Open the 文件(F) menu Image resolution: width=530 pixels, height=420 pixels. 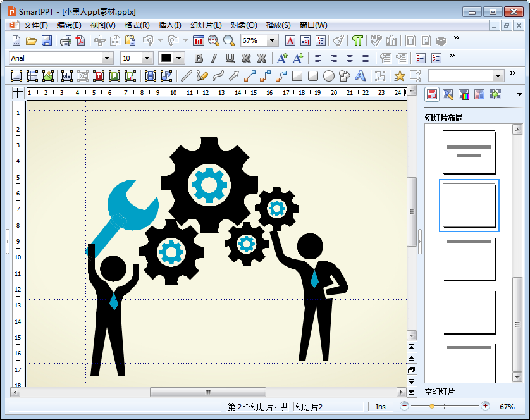36,25
